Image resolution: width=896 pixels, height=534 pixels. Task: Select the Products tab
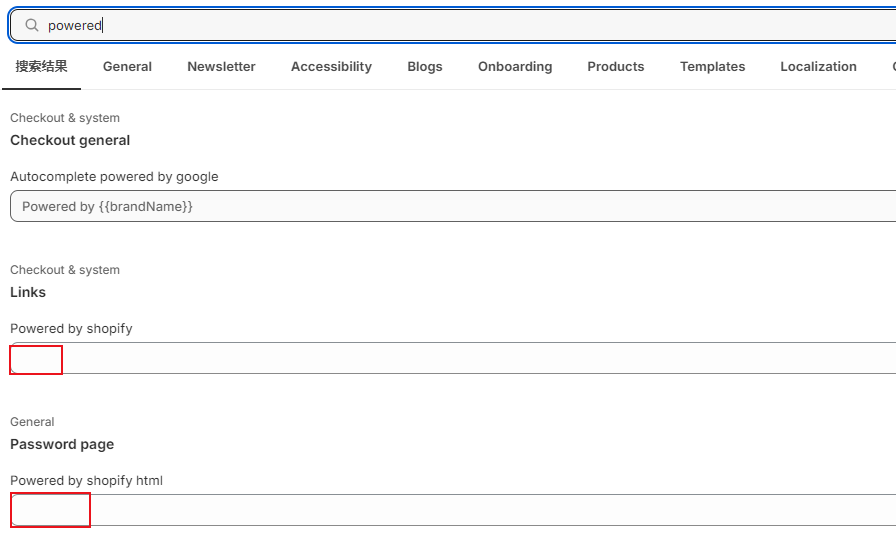click(616, 67)
